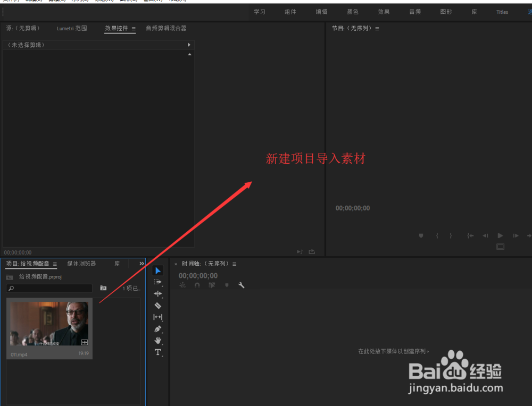This screenshot has width=532, height=406.
Task: Close the timeline panel tab
Action: pos(176,264)
